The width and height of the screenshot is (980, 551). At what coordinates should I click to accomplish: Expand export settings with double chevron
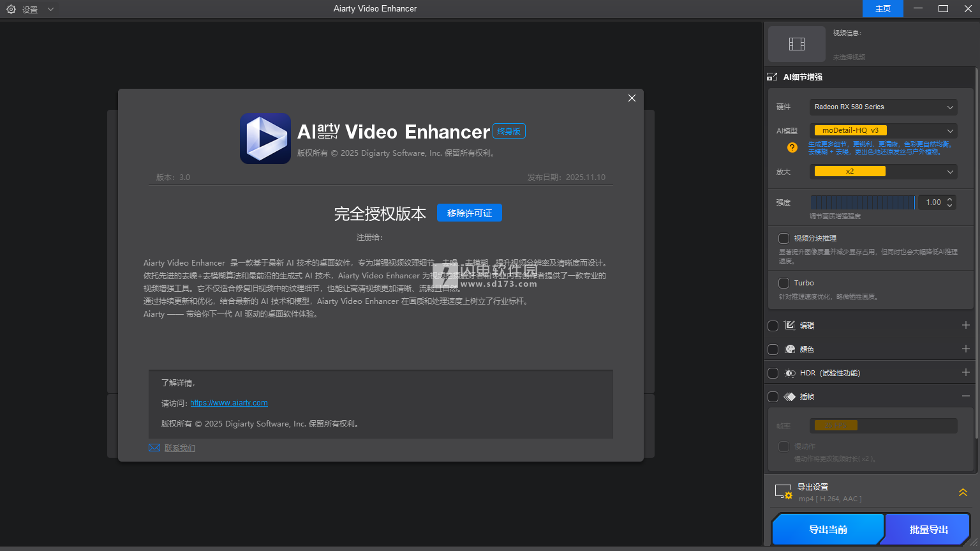(x=963, y=492)
